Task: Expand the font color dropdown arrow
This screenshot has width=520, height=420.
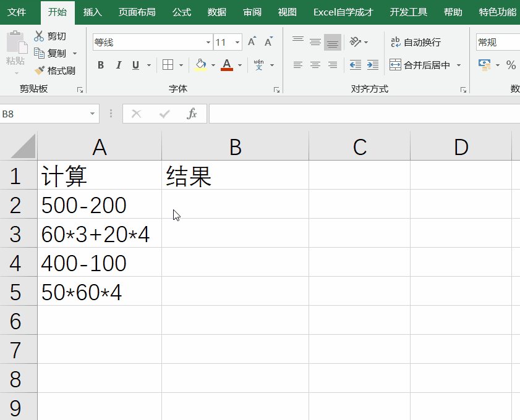Action: point(240,65)
